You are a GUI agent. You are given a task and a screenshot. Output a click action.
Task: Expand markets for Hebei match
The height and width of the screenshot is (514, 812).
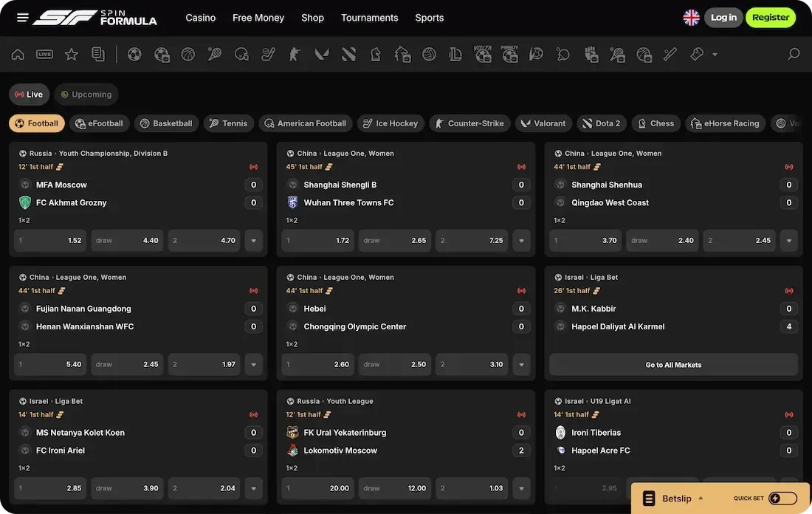coord(521,364)
